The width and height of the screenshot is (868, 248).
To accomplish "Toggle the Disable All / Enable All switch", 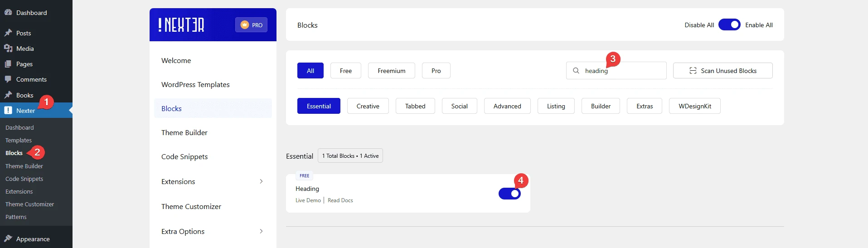I will 729,24.
